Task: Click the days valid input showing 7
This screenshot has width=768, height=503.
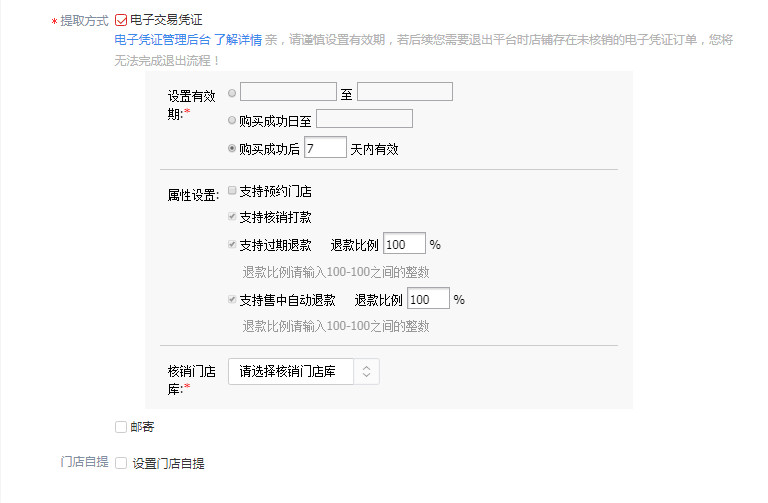Action: (323, 148)
